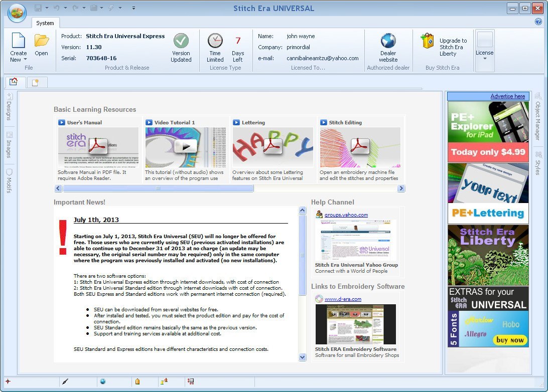This screenshot has height=392, width=548.
Task: Click the Stitch ERA Embroidery Software caption
Action: (x=356, y=349)
